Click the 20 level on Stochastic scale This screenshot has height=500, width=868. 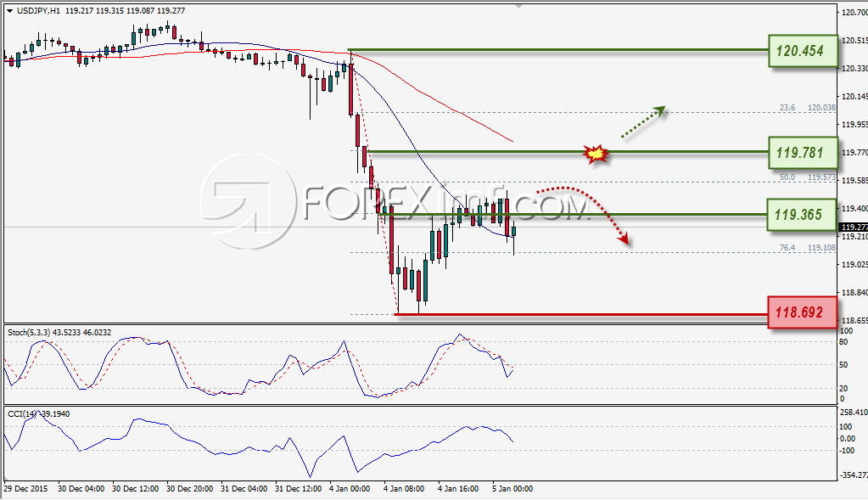click(843, 389)
